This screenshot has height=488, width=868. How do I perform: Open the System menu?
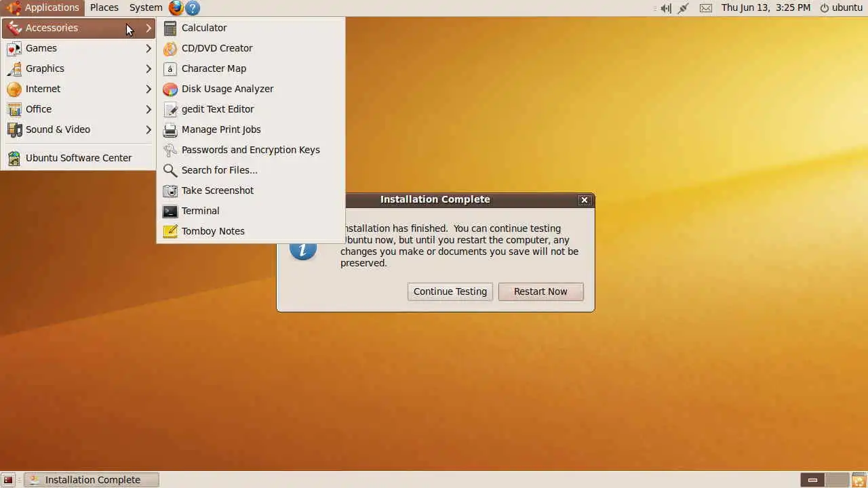tap(146, 7)
